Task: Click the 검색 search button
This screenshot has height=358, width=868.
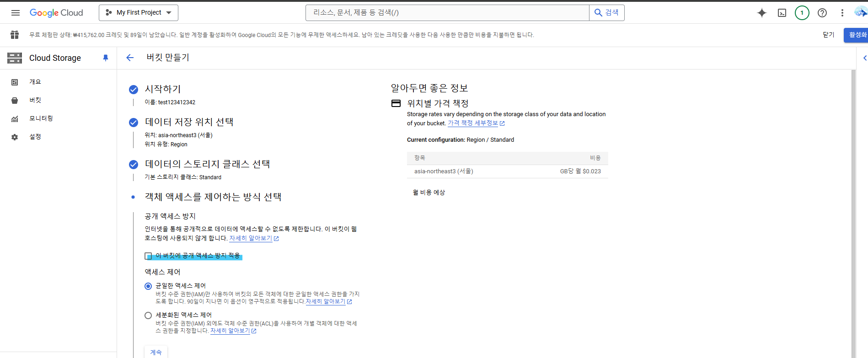Action: pos(607,13)
